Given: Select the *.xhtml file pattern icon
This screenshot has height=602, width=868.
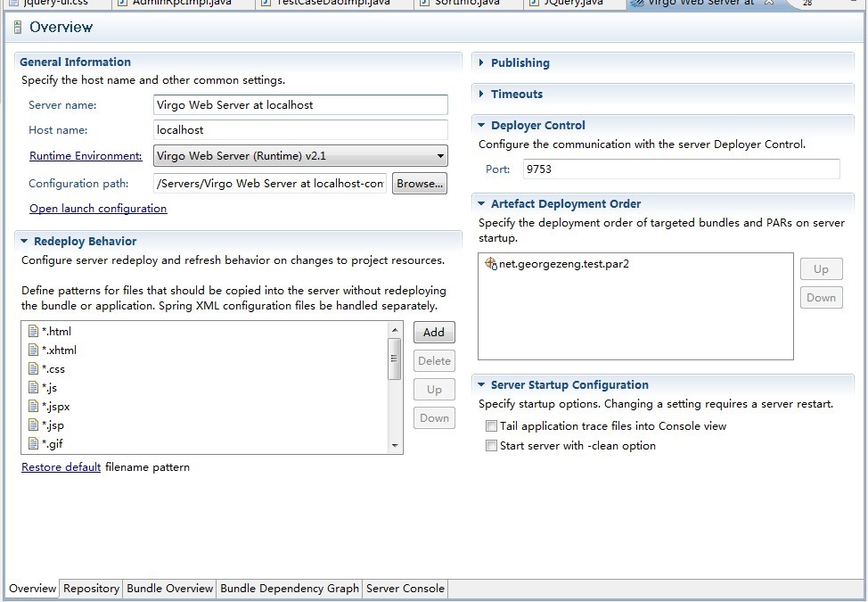Looking at the screenshot, I should [33, 350].
